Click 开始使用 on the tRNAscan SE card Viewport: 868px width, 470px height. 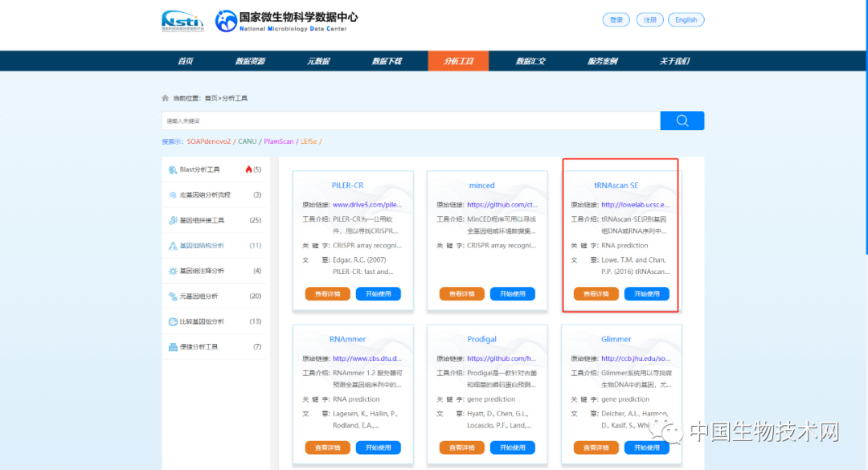coord(646,293)
